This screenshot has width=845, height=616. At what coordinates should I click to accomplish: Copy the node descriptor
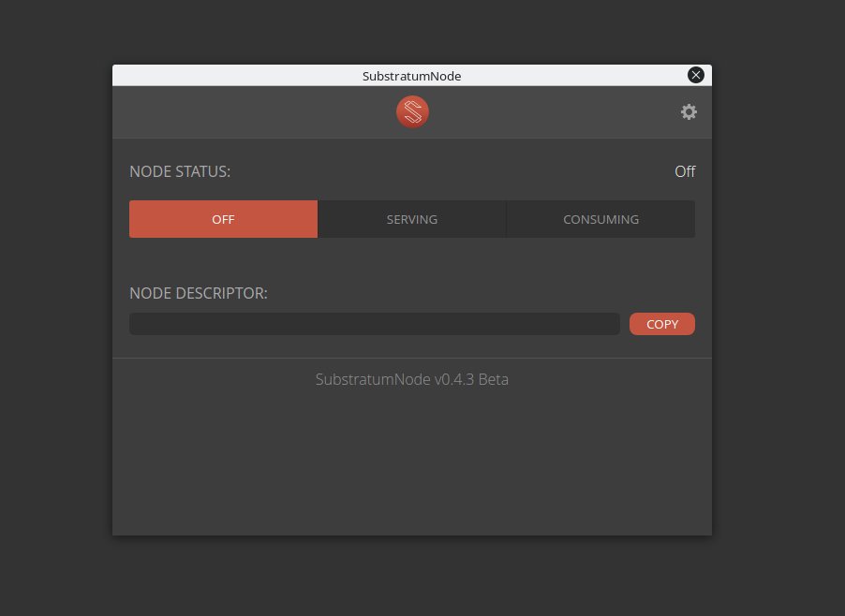click(661, 324)
